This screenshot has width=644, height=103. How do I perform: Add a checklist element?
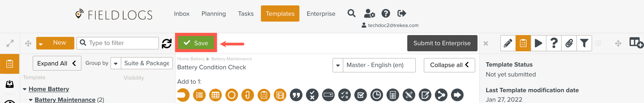tap(344, 95)
